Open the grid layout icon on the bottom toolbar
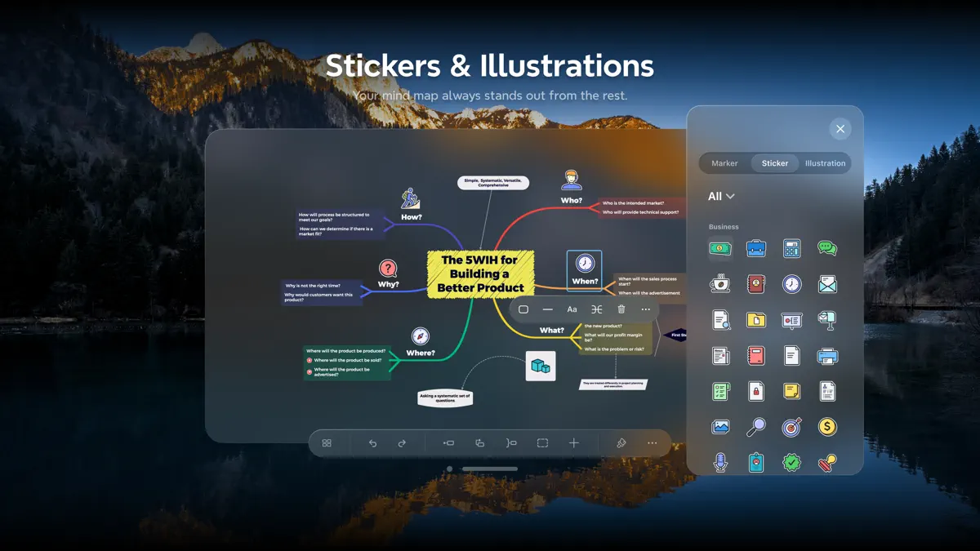 327,443
